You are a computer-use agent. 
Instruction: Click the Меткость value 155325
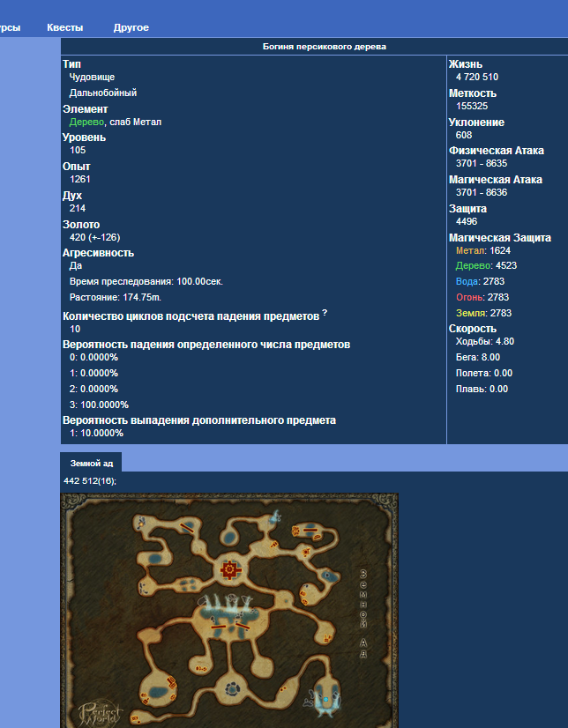click(472, 106)
